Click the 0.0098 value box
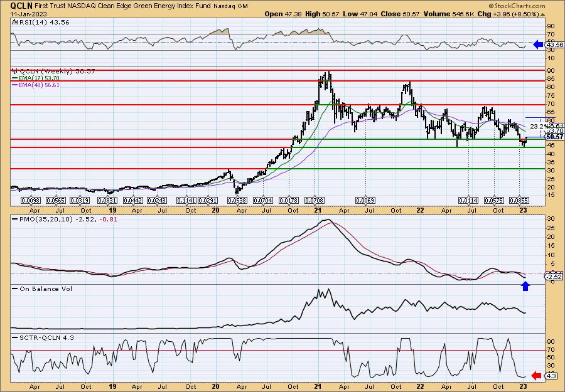 31,201
